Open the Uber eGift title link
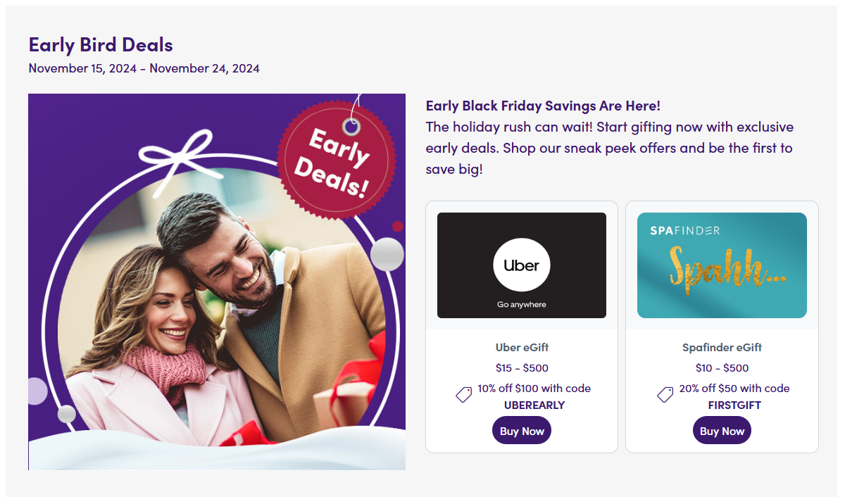The image size is (845, 504). 522,347
